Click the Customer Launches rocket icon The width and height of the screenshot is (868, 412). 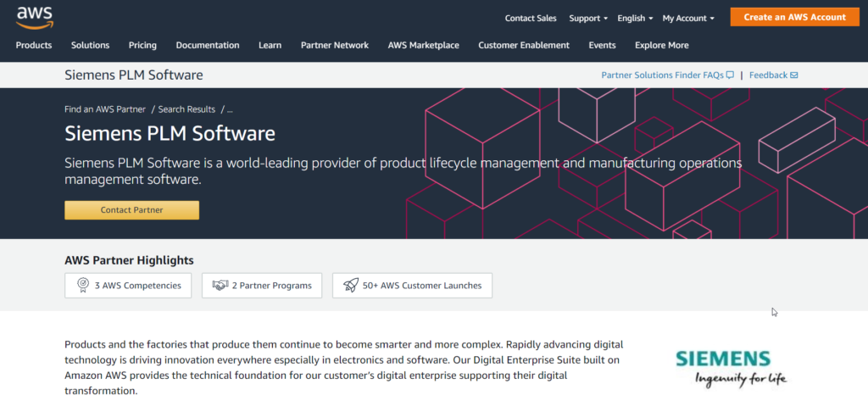tap(351, 286)
